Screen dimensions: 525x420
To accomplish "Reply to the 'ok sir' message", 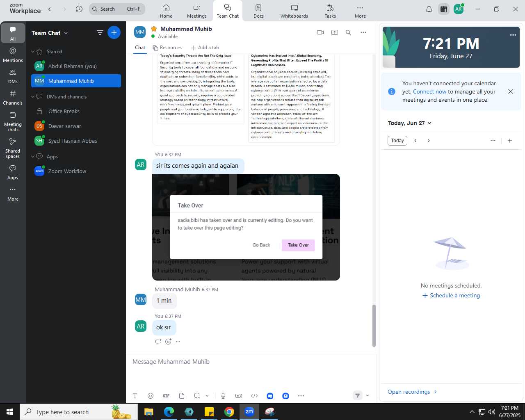I will tap(158, 342).
